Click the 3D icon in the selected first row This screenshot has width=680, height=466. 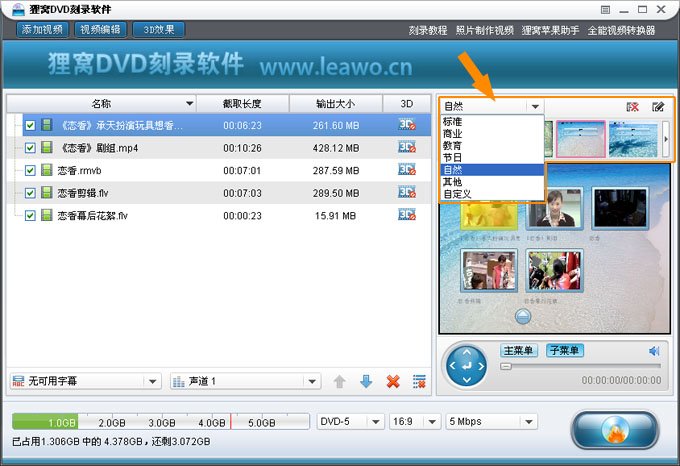407,124
